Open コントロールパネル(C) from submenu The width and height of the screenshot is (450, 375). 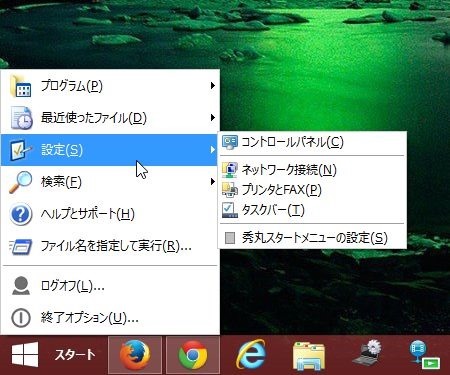click(x=312, y=142)
